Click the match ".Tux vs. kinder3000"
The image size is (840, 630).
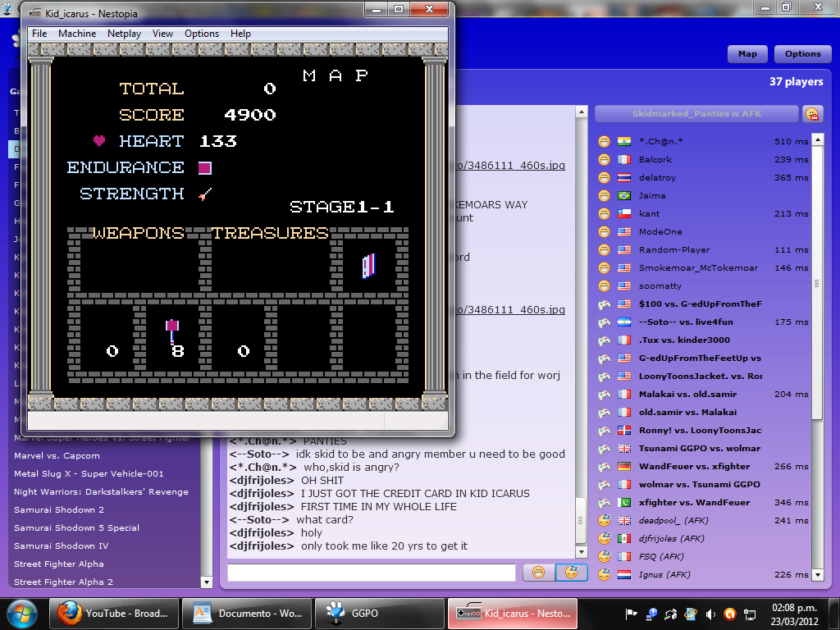684,340
